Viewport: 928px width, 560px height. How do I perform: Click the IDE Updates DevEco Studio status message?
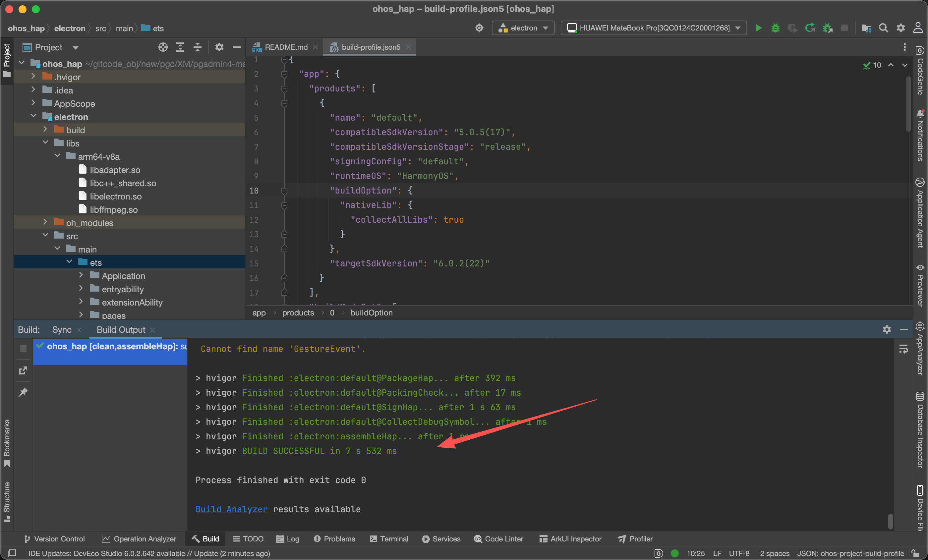click(x=149, y=553)
